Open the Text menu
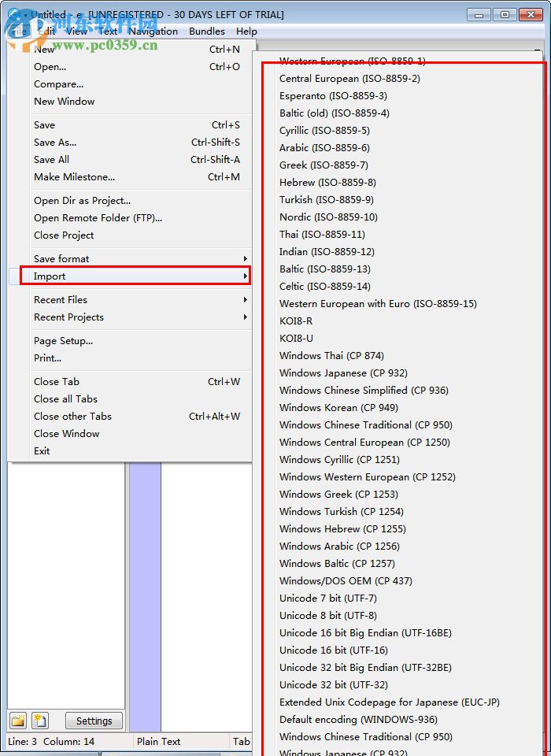This screenshot has width=551, height=756. click(108, 31)
